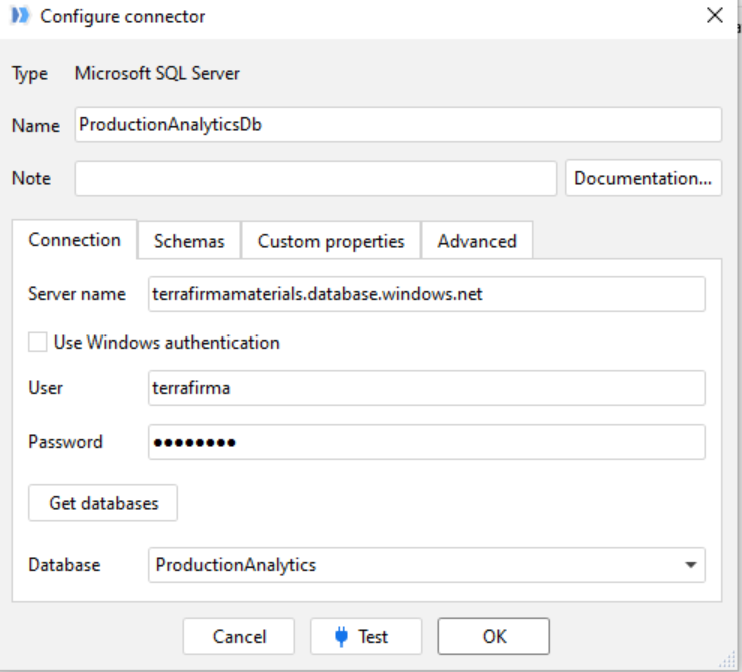
Task: Select the Connection tab
Action: pos(75,240)
